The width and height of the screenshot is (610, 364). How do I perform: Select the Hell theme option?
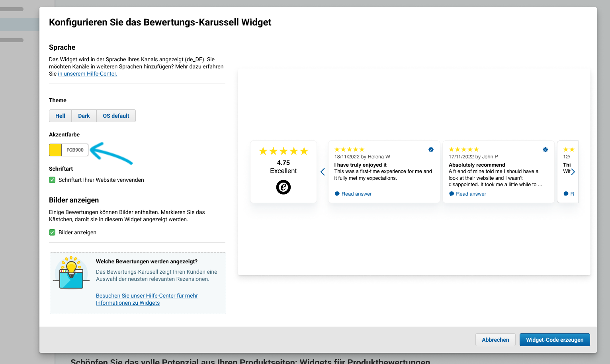coord(60,116)
